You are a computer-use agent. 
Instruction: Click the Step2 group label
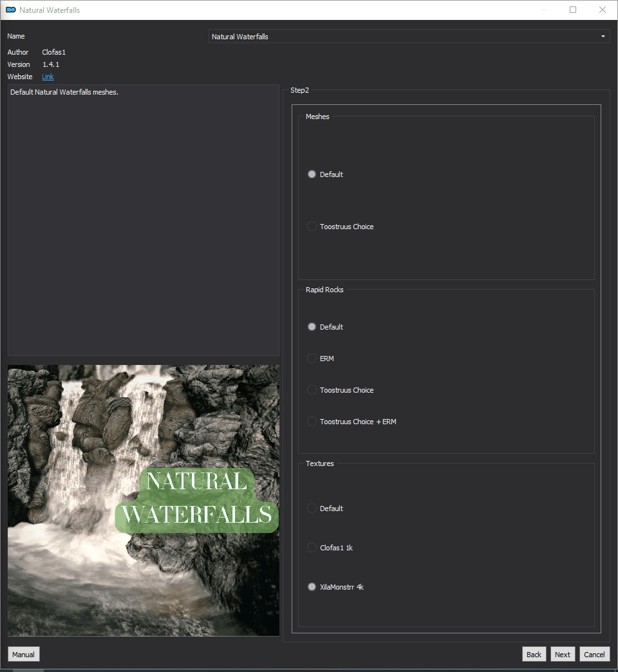tap(299, 90)
